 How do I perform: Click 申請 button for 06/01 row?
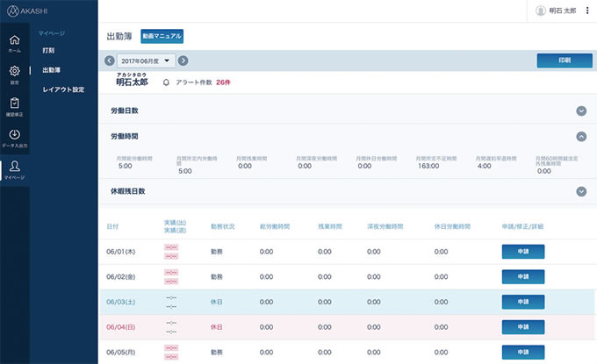[522, 252]
